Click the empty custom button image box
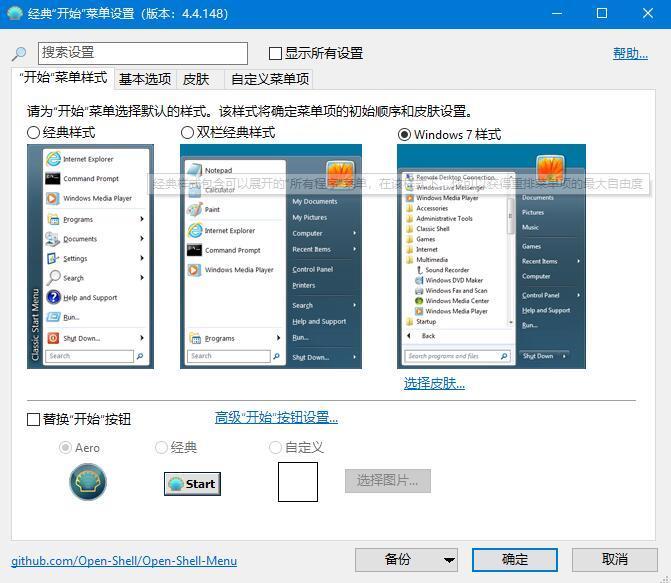 point(297,482)
